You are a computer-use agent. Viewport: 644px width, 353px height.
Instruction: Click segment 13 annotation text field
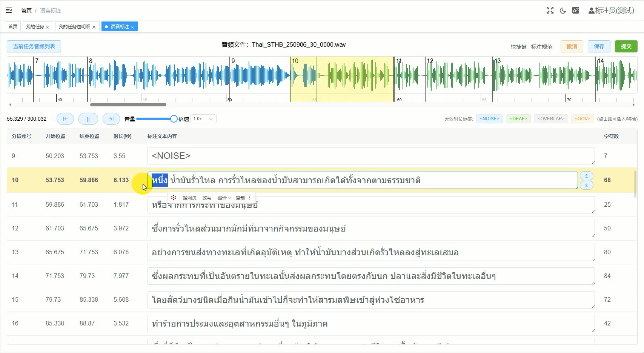point(371,252)
